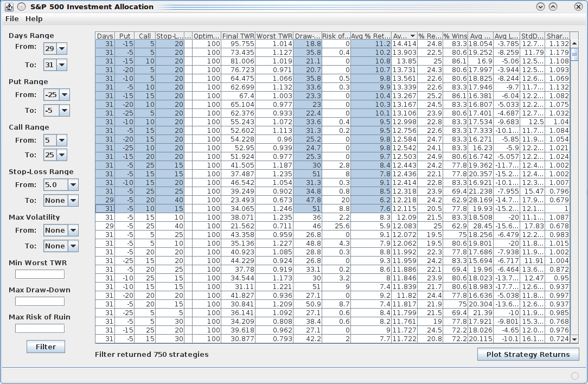Select the cell with value 14.414
Image resolution: width=588 pixels, height=384 pixels.
pyautogui.click(x=404, y=44)
